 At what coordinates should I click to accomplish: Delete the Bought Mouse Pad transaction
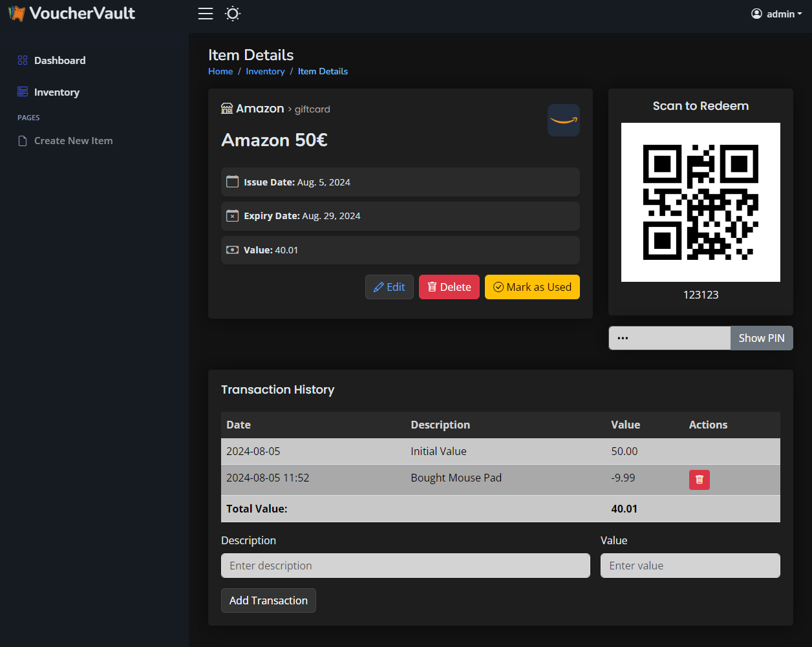coord(699,480)
